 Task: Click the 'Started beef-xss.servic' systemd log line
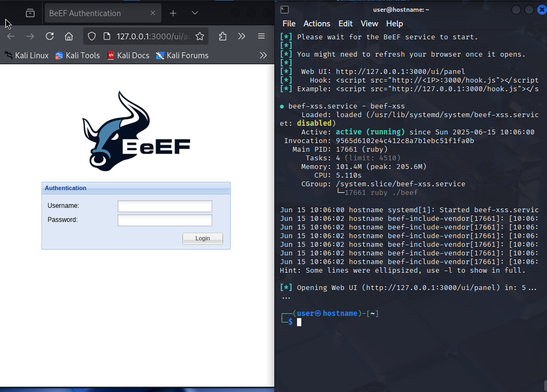pyautogui.click(x=409, y=210)
